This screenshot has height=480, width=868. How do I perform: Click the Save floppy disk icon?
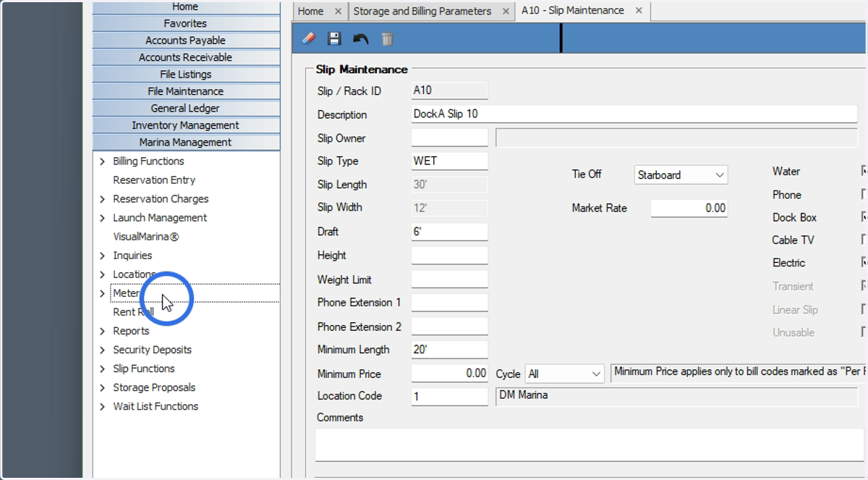(334, 38)
